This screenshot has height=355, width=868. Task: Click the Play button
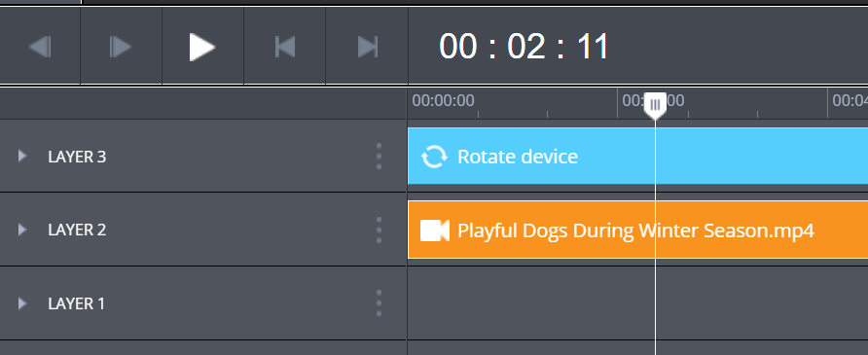click(x=202, y=47)
